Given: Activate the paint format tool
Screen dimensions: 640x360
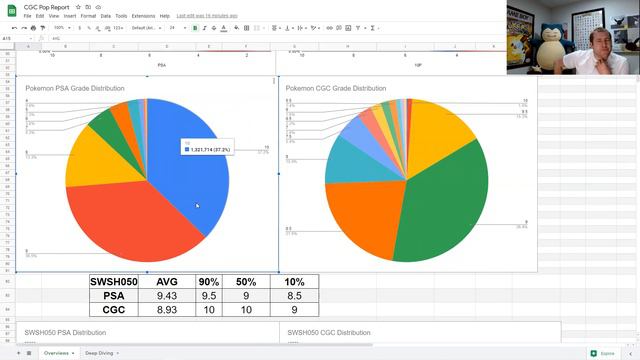Looking at the screenshot, I should [42, 28].
